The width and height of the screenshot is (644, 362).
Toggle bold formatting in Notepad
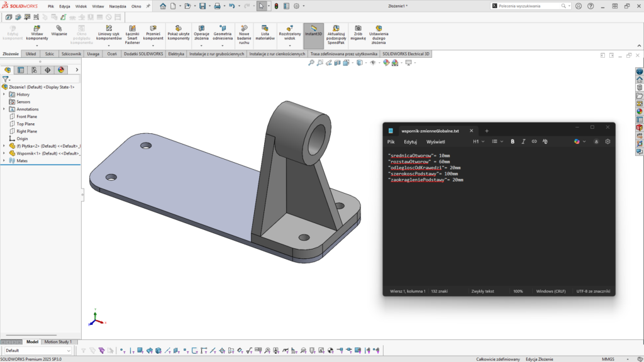(513, 141)
